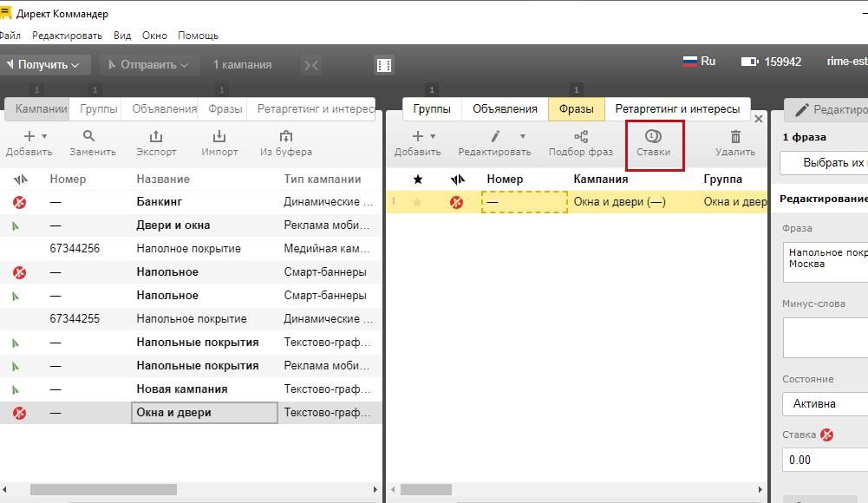
Task: Open the Отправить dropdown button
Action: pos(148,65)
